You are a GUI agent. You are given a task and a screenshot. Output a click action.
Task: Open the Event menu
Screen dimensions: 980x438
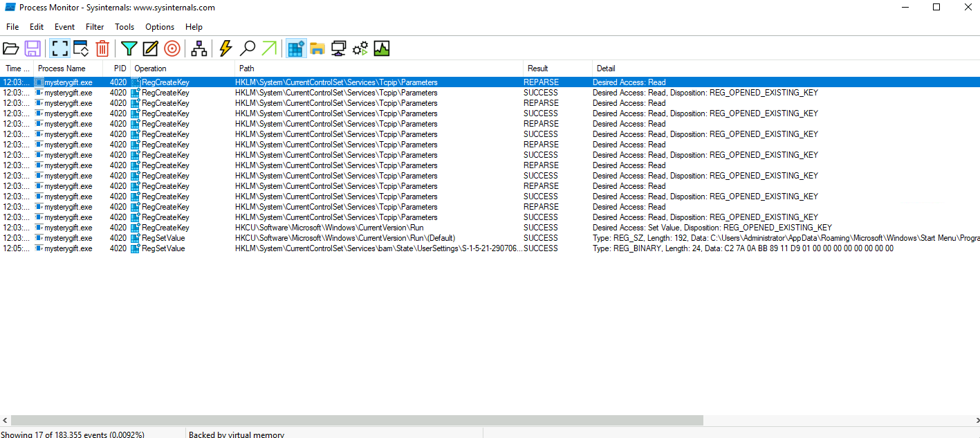tap(64, 27)
